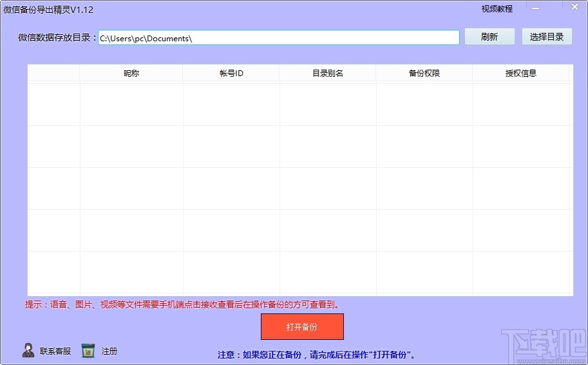Click the red 提示 hint text
588x365 pixels.
pyautogui.click(x=182, y=304)
